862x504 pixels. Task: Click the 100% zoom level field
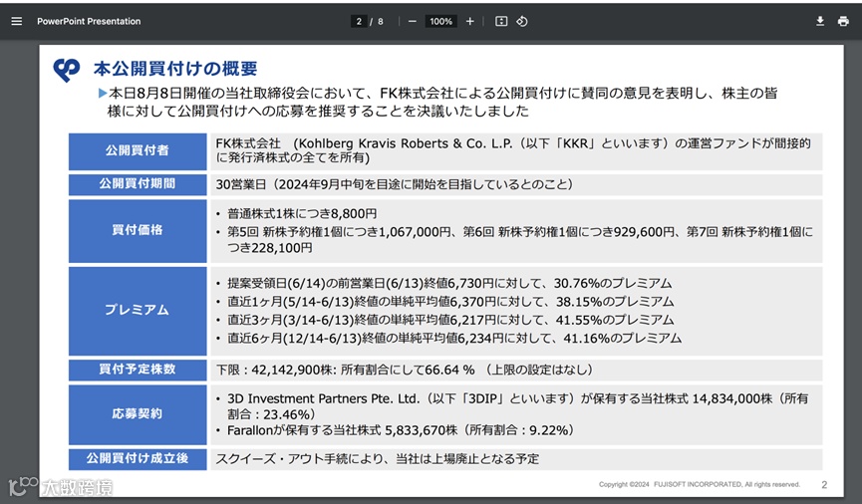pos(440,22)
